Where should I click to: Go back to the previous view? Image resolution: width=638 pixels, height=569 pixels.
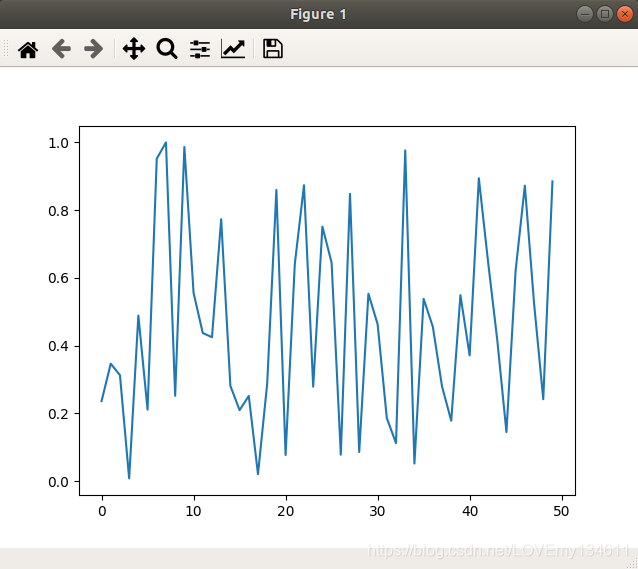(61, 49)
